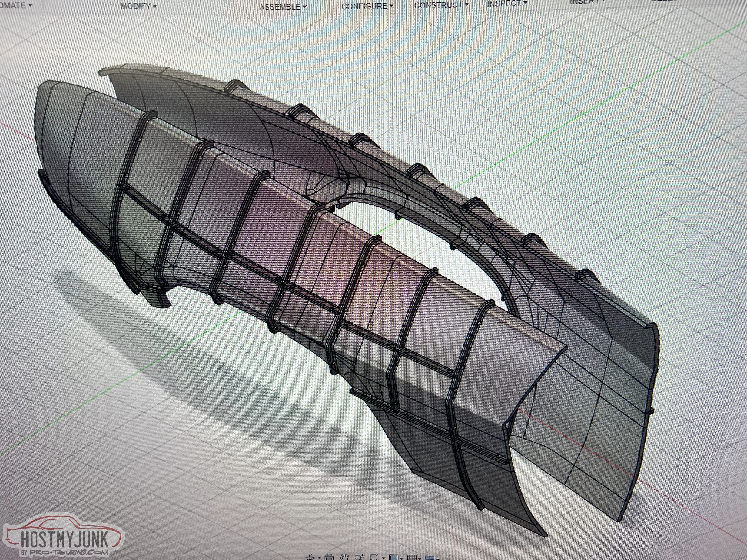The image size is (747, 560).
Task: Expand the Orbit tool dropdown arrow
Action: [319, 558]
